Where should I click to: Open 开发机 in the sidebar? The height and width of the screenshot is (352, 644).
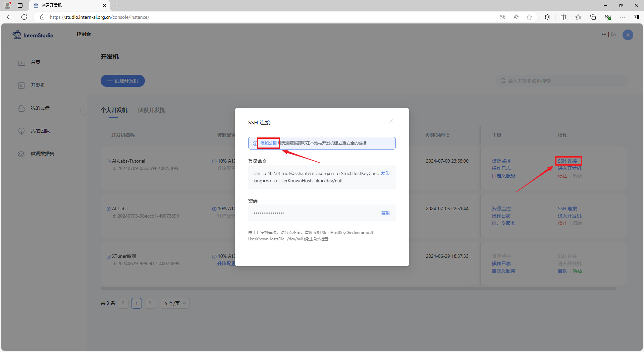[x=38, y=85]
